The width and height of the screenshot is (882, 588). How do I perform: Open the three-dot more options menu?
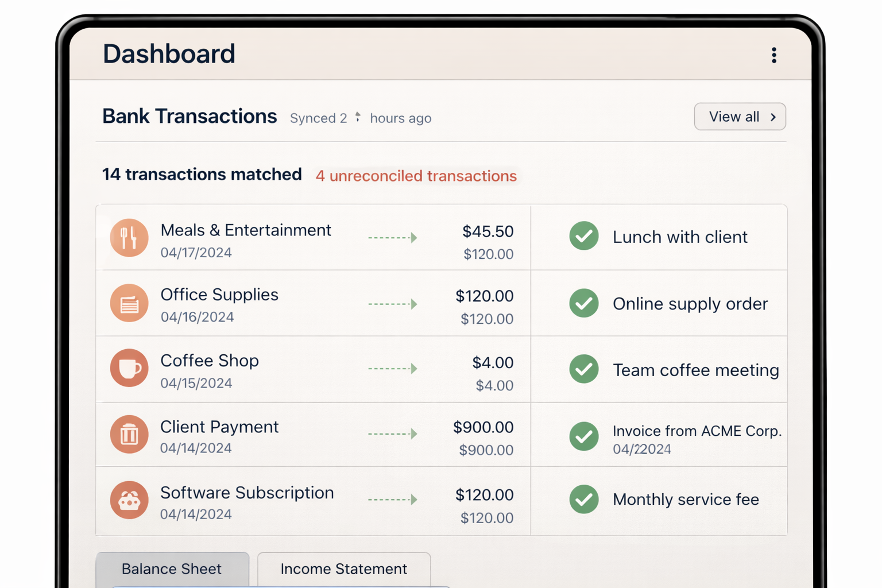(x=774, y=55)
